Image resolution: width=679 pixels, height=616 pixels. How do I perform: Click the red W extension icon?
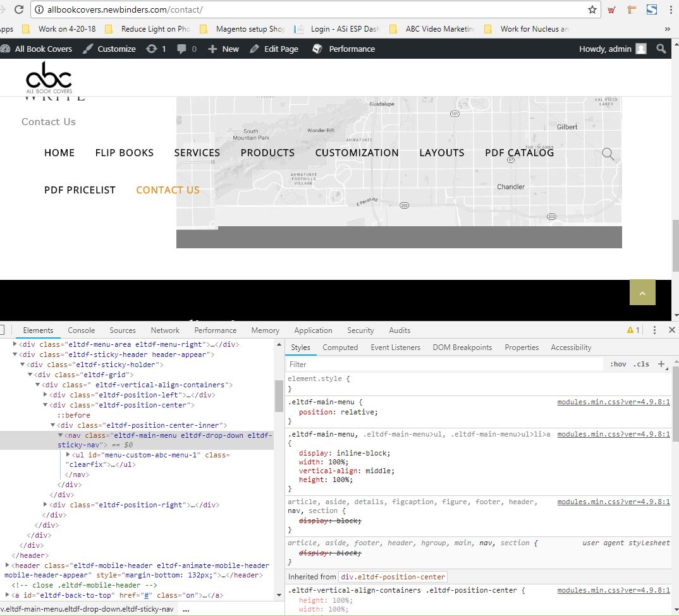[x=611, y=10]
